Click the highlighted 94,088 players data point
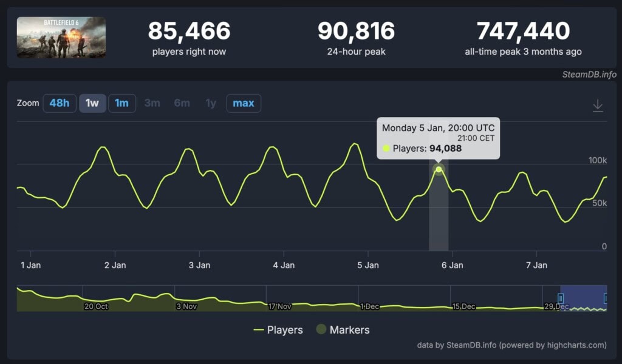 [x=439, y=170]
